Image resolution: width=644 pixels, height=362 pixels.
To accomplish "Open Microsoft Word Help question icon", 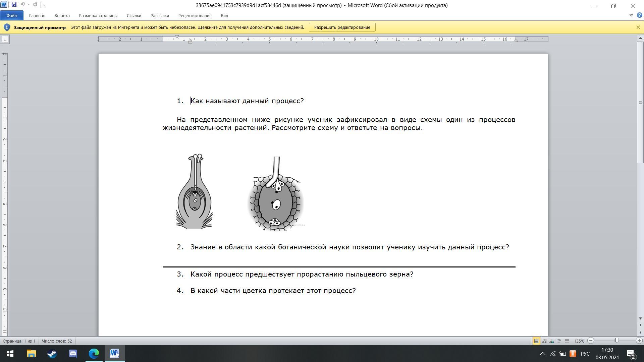I will pos(639,15).
